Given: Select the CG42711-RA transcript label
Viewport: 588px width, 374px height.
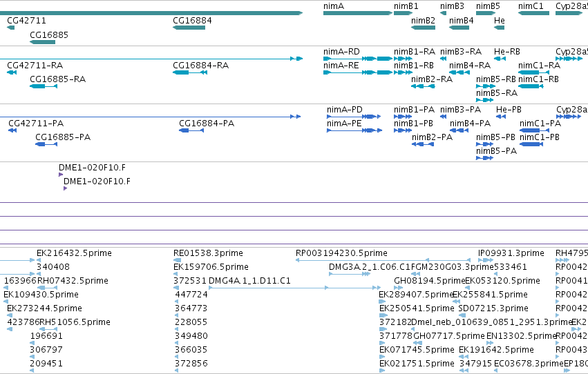Looking at the screenshot, I should tap(35, 66).
